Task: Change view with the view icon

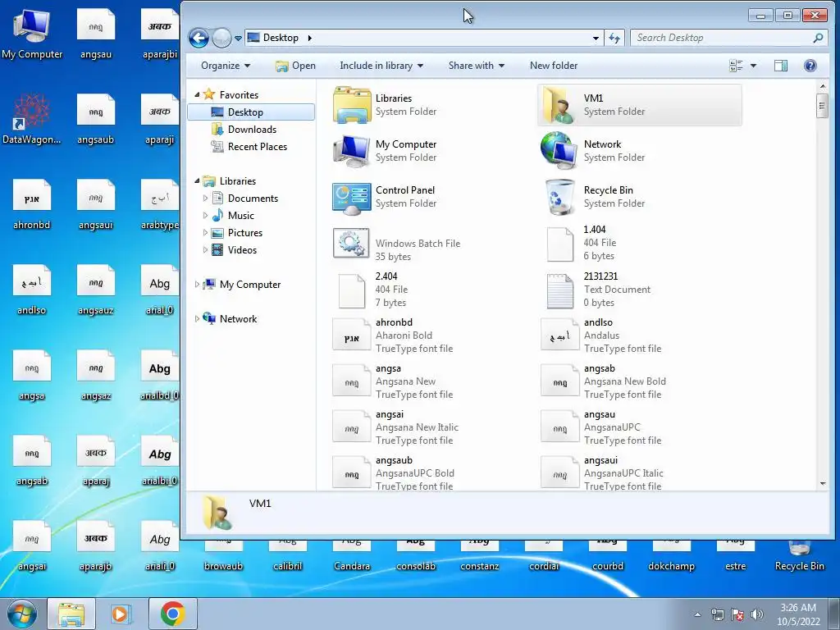Action: [736, 66]
